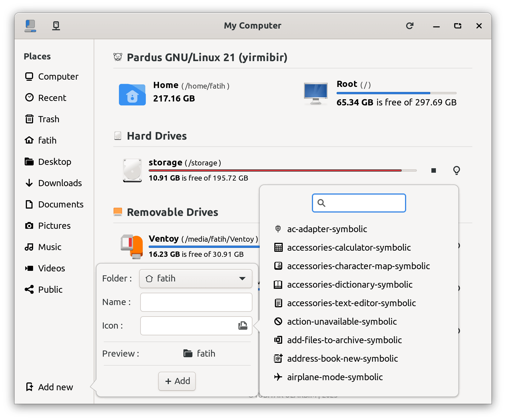Viewport: 506px width, 420px height.
Task: Select accessories-calculator-symbolic icon entry
Action: (x=359, y=248)
